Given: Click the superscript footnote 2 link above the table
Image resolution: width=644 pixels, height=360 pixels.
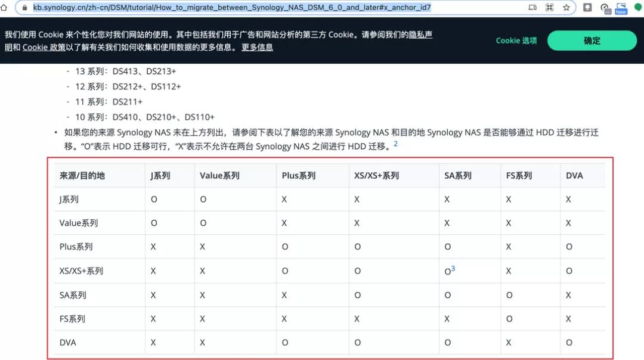Looking at the screenshot, I should (395, 143).
